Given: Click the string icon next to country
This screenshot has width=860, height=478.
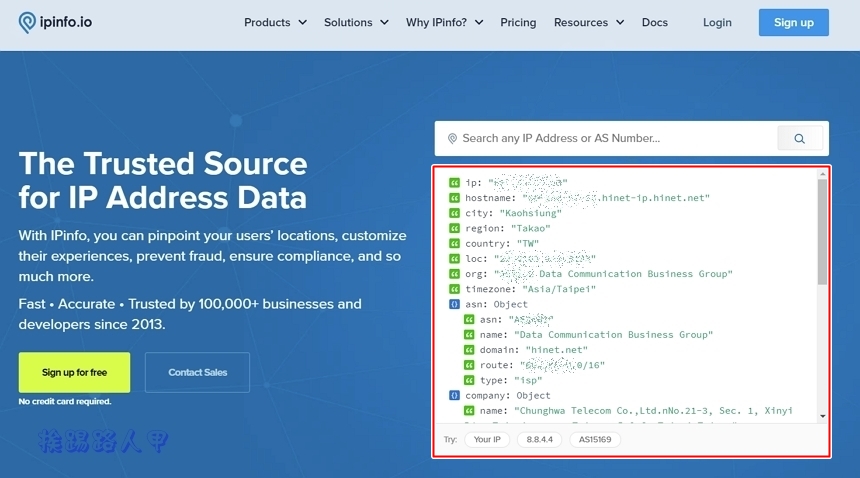Looking at the screenshot, I should (x=455, y=243).
